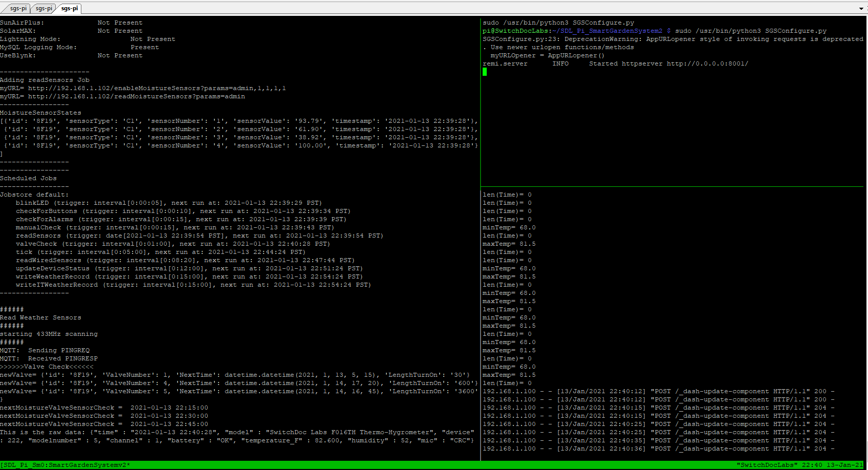Click the blinkLED job line
868x470 pixels.
click(x=169, y=203)
